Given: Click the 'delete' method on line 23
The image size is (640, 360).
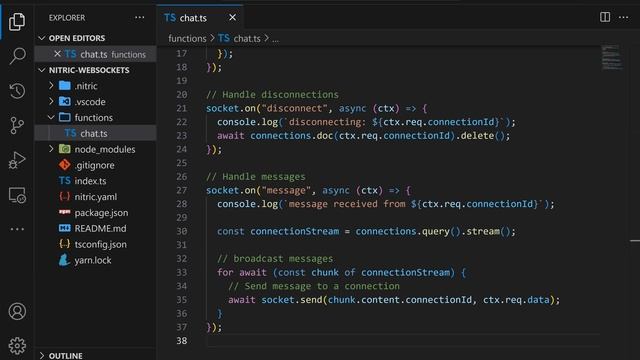Looking at the screenshot, I should tap(478, 136).
